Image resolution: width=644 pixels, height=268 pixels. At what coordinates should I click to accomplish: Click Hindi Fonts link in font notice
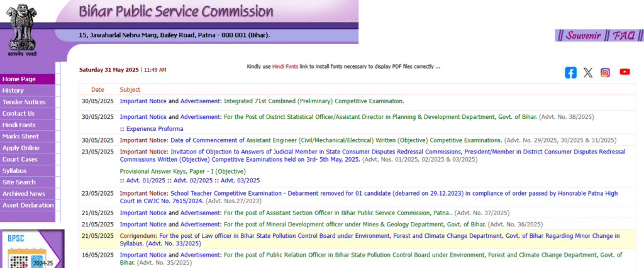[x=285, y=67]
